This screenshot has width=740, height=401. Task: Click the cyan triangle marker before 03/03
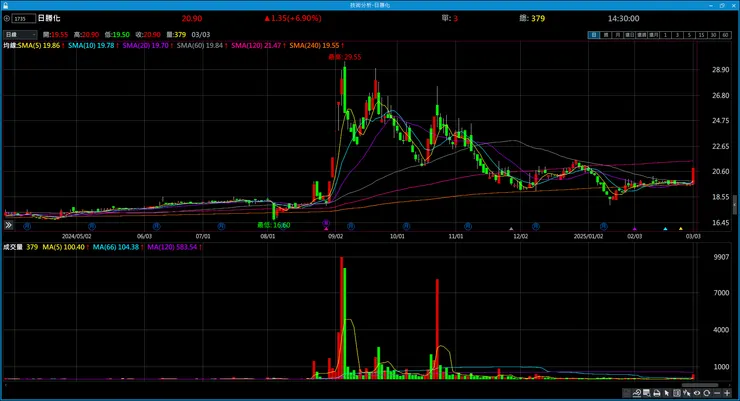(665, 229)
